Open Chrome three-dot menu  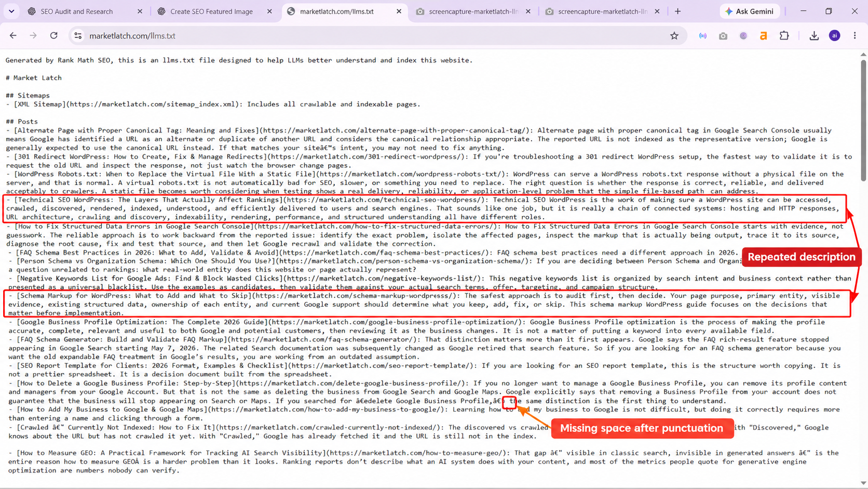coord(855,36)
